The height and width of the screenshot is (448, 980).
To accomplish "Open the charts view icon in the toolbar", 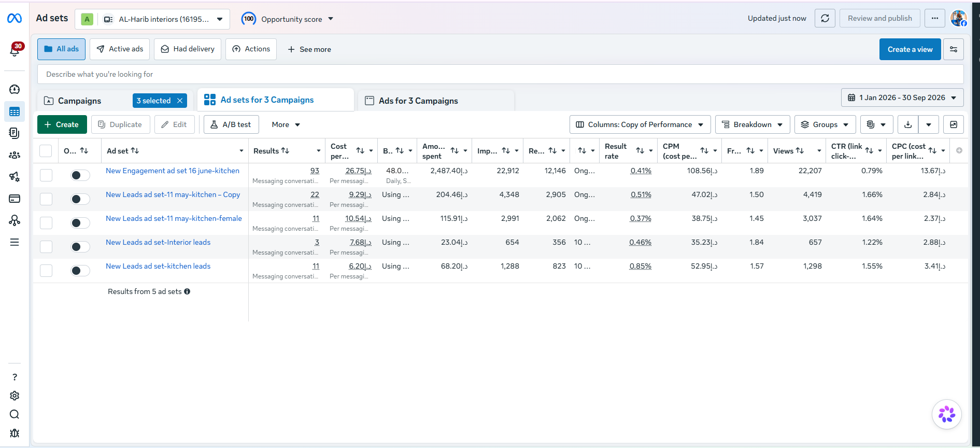I will click(954, 124).
